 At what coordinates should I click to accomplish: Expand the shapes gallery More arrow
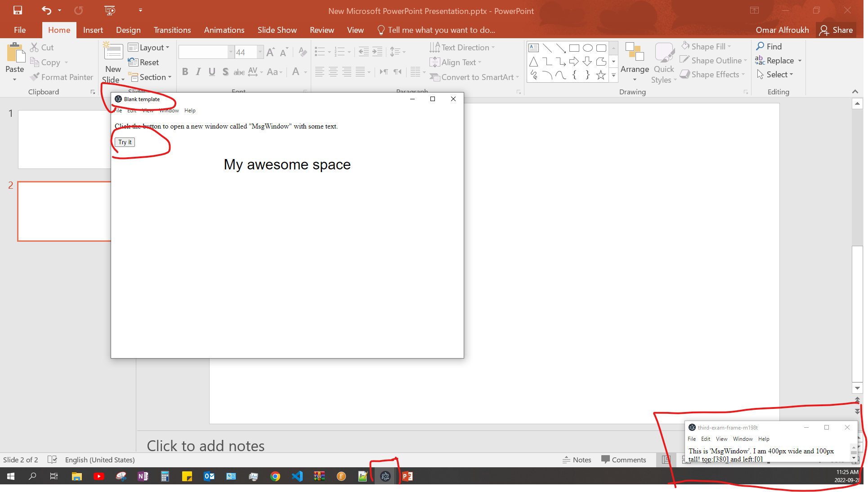(x=613, y=75)
